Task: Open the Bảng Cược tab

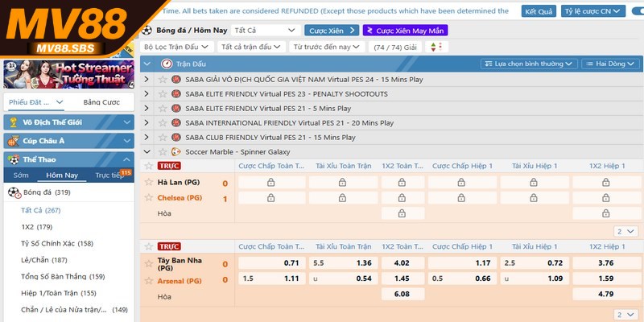Action: [101, 102]
